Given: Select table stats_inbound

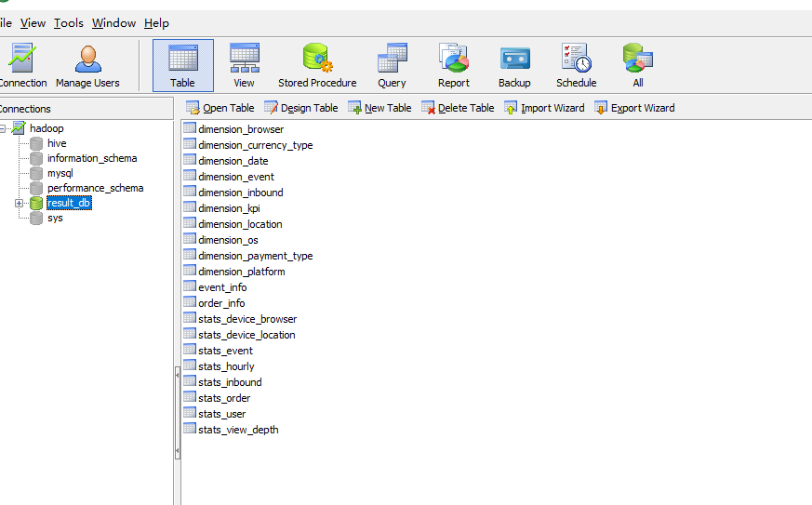Looking at the screenshot, I should (x=230, y=382).
